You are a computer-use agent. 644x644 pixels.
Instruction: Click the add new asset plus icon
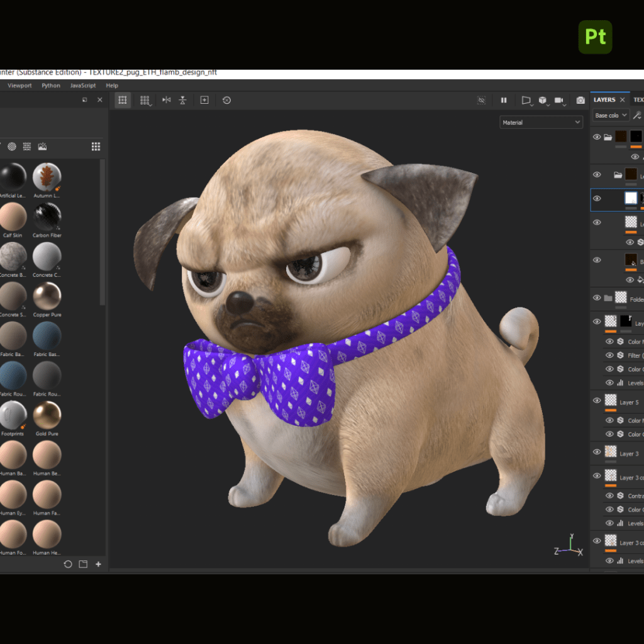98,564
